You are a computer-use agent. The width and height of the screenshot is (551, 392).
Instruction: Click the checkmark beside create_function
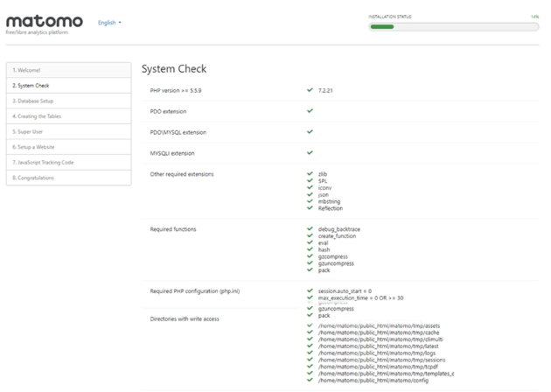(310, 235)
